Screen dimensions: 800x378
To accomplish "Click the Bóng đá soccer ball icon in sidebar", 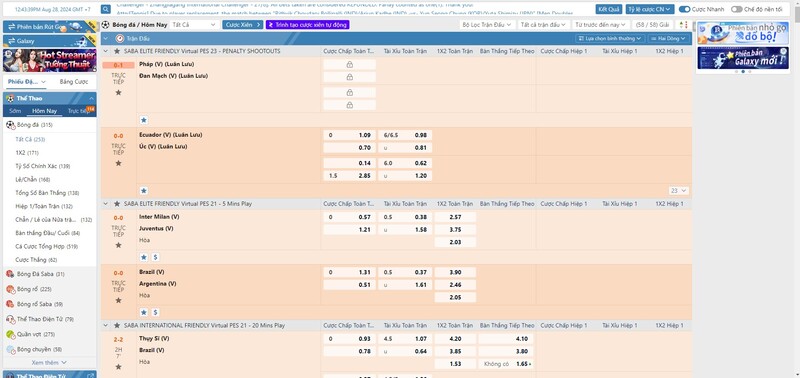I will (10, 125).
